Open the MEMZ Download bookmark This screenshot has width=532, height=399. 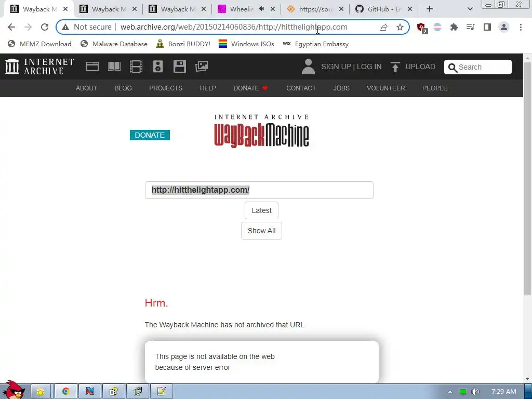click(x=39, y=44)
